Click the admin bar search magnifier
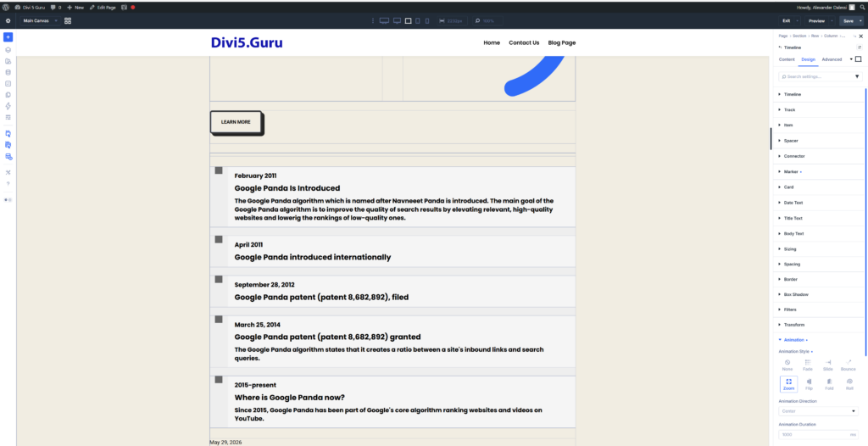This screenshot has height=446, width=868. coord(862,7)
